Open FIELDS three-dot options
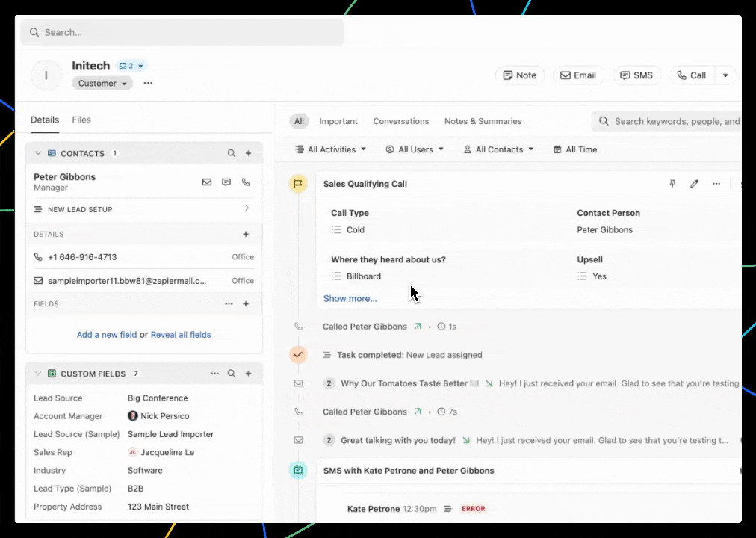This screenshot has width=756, height=538. click(x=229, y=303)
